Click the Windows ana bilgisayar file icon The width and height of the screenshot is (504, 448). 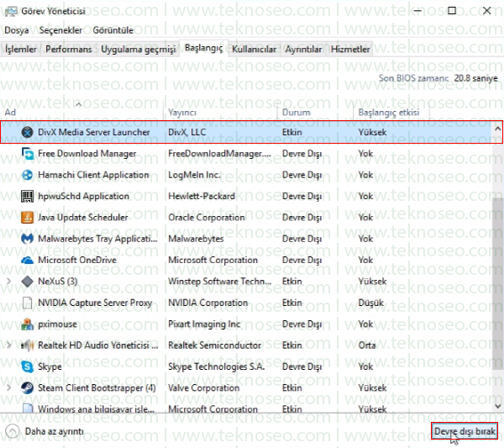[x=28, y=408]
